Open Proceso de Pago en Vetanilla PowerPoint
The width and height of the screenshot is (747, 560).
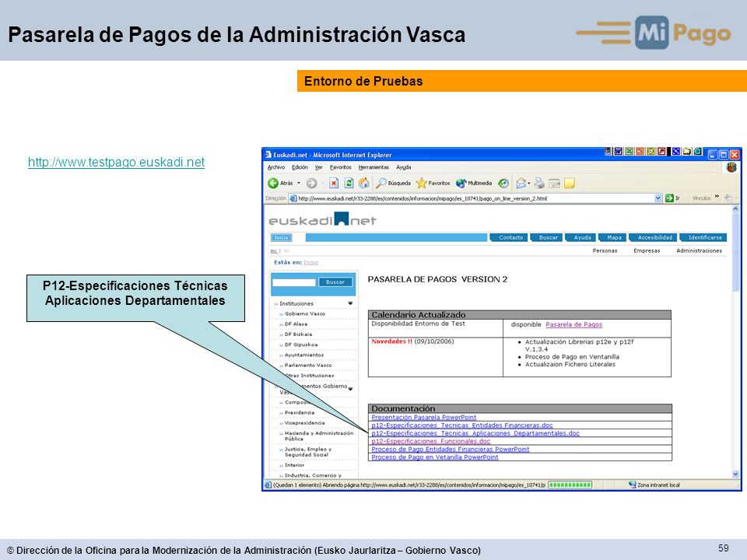click(x=435, y=457)
